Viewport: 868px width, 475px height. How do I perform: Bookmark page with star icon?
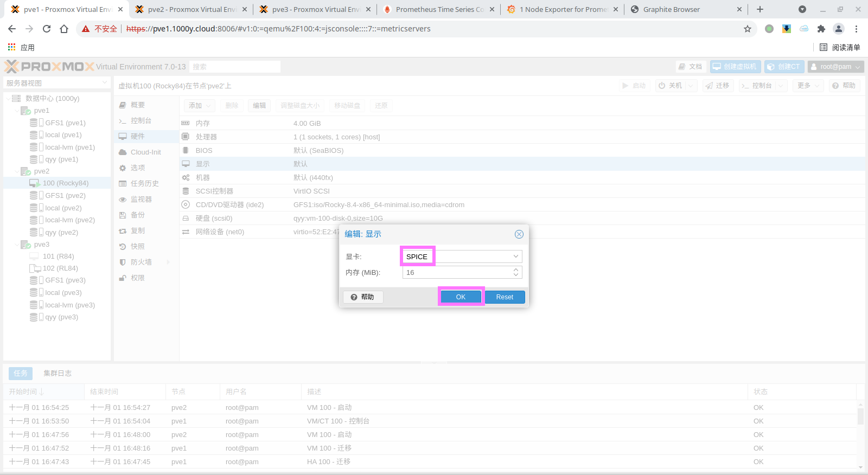[x=748, y=29]
